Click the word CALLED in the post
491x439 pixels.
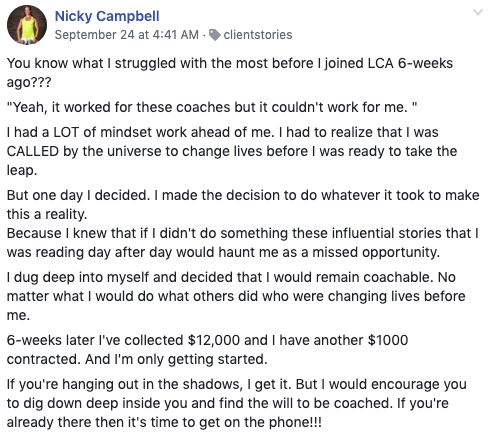pyautogui.click(x=33, y=151)
